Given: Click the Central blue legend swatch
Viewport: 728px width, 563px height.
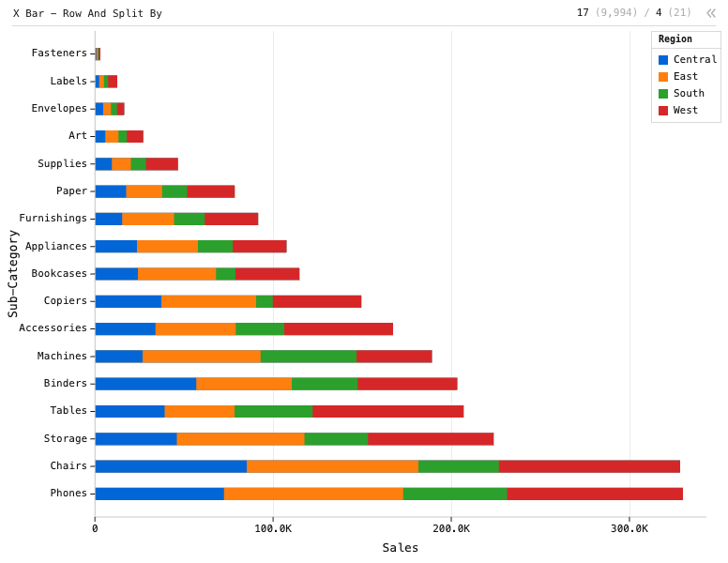Looking at the screenshot, I should (x=663, y=59).
